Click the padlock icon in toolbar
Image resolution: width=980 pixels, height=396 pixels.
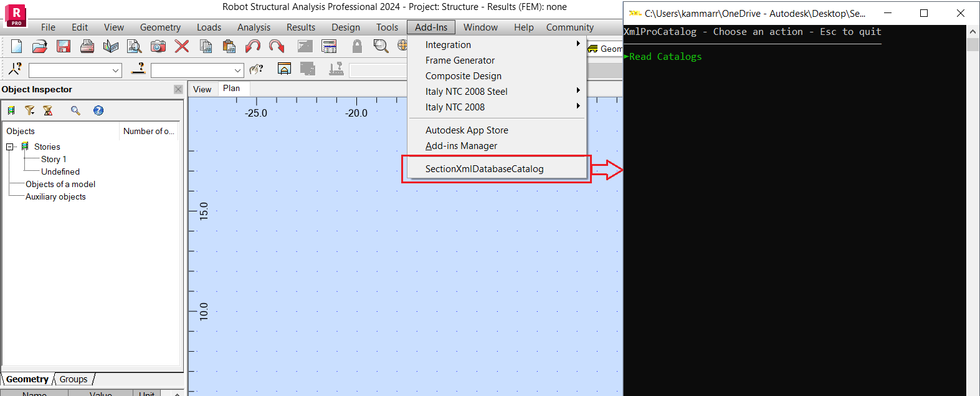pyautogui.click(x=357, y=46)
